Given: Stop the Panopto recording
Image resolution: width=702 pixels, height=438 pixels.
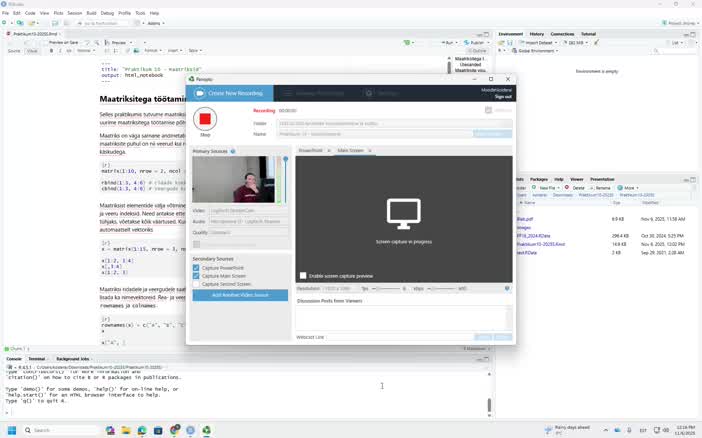Looking at the screenshot, I should click(x=205, y=119).
